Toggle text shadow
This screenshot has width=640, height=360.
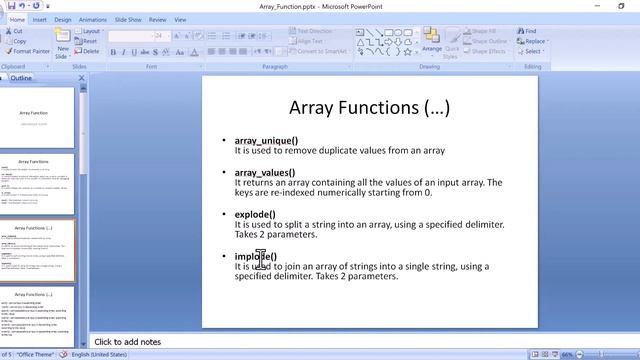[155, 52]
